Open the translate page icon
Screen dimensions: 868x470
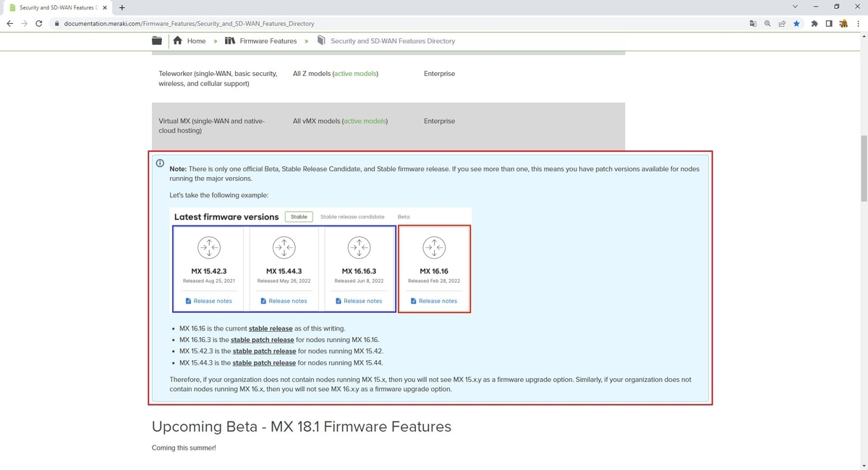coord(753,23)
